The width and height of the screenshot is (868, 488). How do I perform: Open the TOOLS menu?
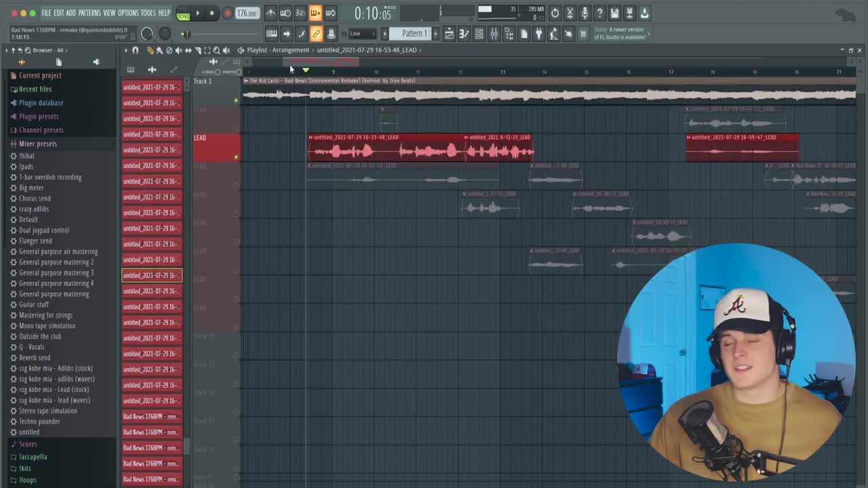(148, 13)
